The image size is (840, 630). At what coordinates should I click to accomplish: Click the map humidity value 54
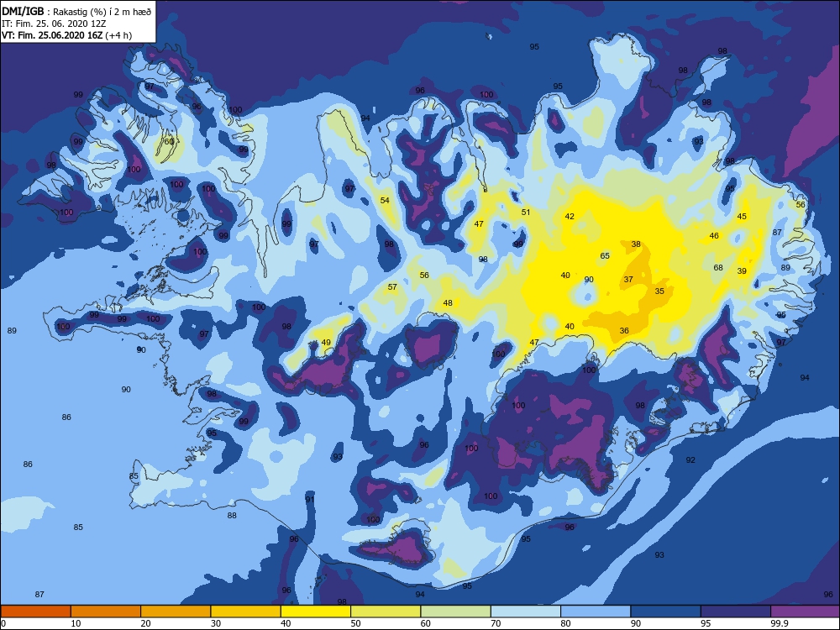point(385,200)
